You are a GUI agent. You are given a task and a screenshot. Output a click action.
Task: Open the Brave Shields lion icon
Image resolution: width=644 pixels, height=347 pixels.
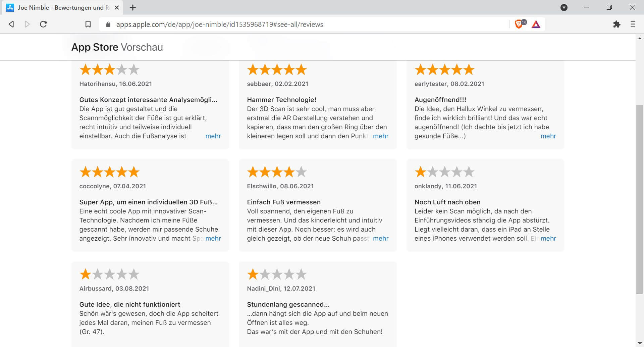(x=519, y=24)
